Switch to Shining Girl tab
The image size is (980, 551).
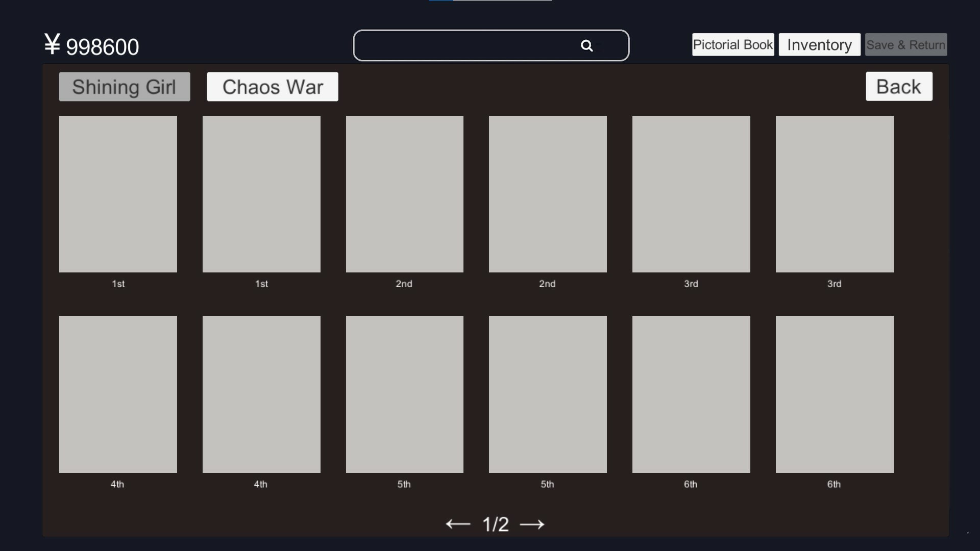coord(124,86)
